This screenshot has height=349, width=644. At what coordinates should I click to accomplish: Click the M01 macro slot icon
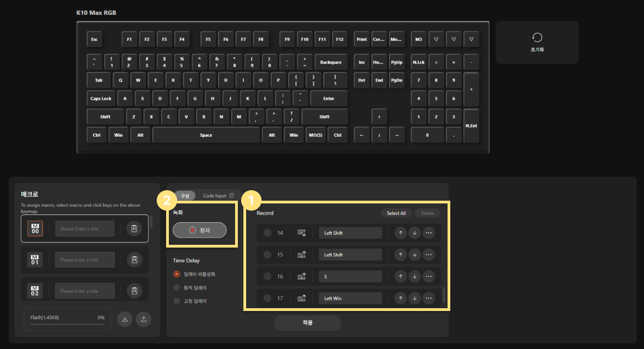[x=35, y=260]
